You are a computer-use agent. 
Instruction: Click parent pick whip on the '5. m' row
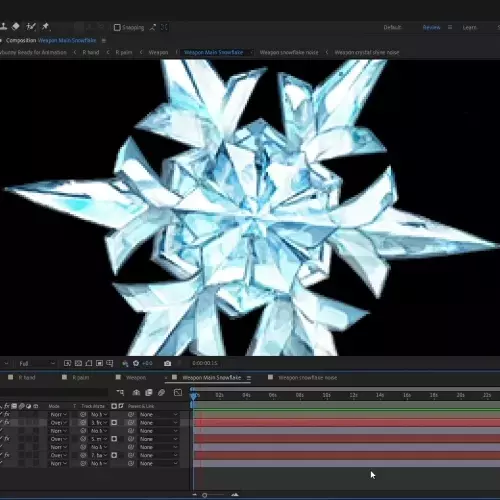pyautogui.click(x=131, y=439)
